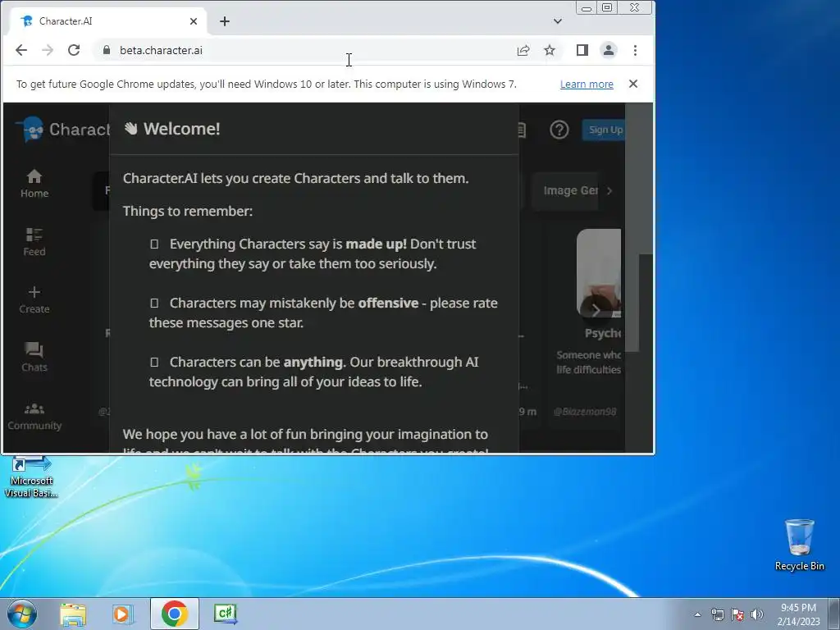840x630 pixels.
Task: Click the help question mark icon
Action: click(559, 130)
